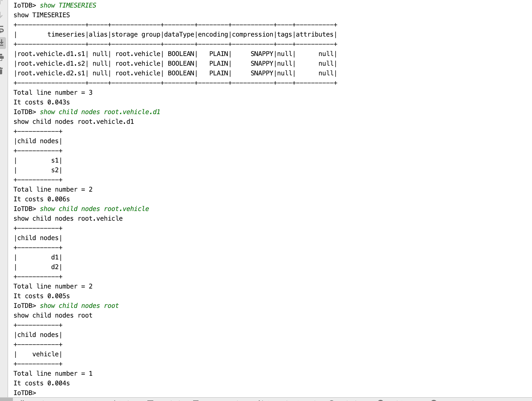The height and width of the screenshot is (401, 532).
Task: Click the 'vehicle' child node entry
Action: coord(45,354)
